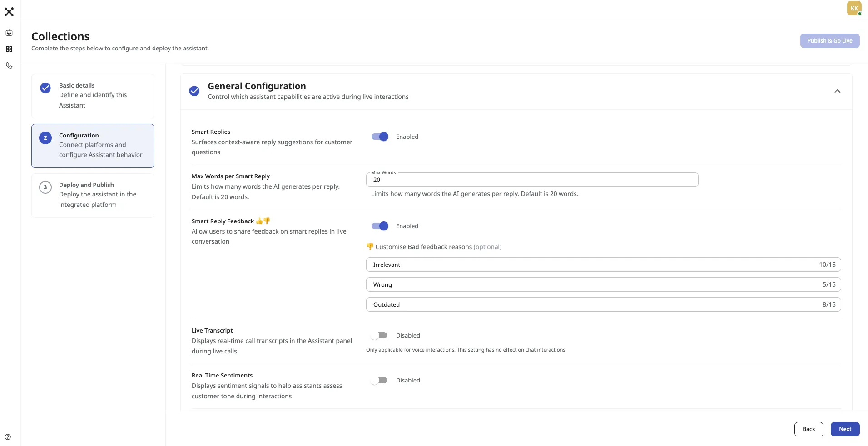Click the thumbs-down icon beside Customise Bad feedback
868x446 pixels.
click(x=370, y=246)
